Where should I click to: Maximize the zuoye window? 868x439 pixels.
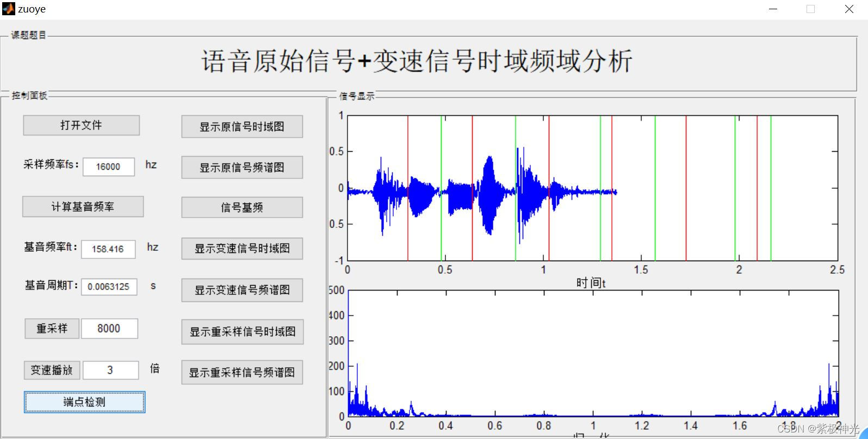[810, 9]
